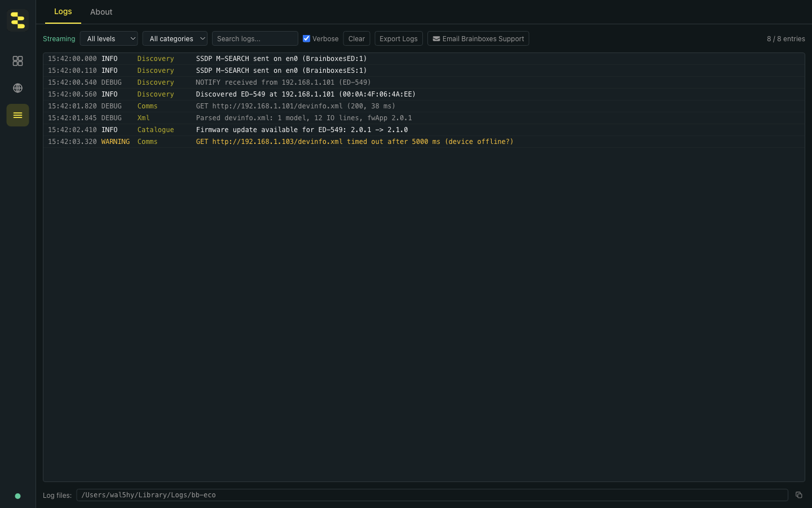
Task: Click the green connection status dot
Action: [x=17, y=496]
